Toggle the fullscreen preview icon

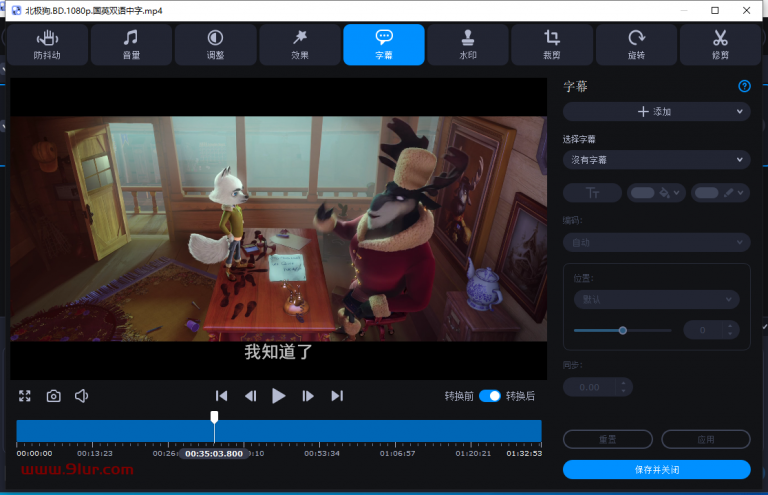(24, 396)
